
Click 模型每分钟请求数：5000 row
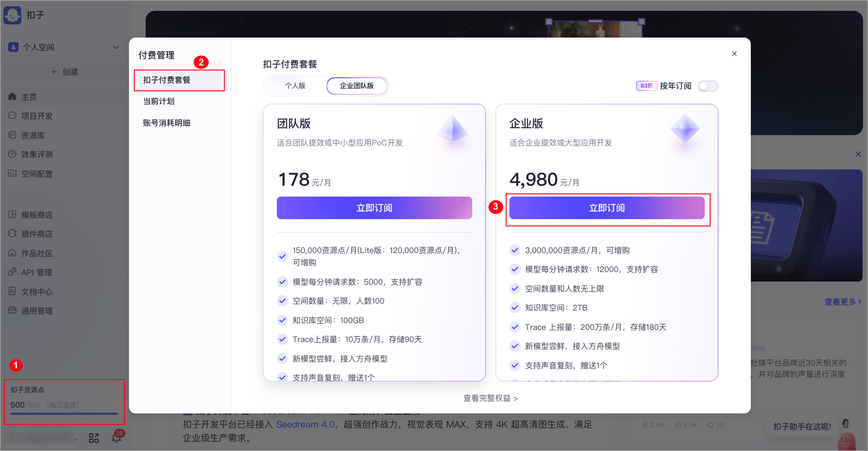[350, 282]
